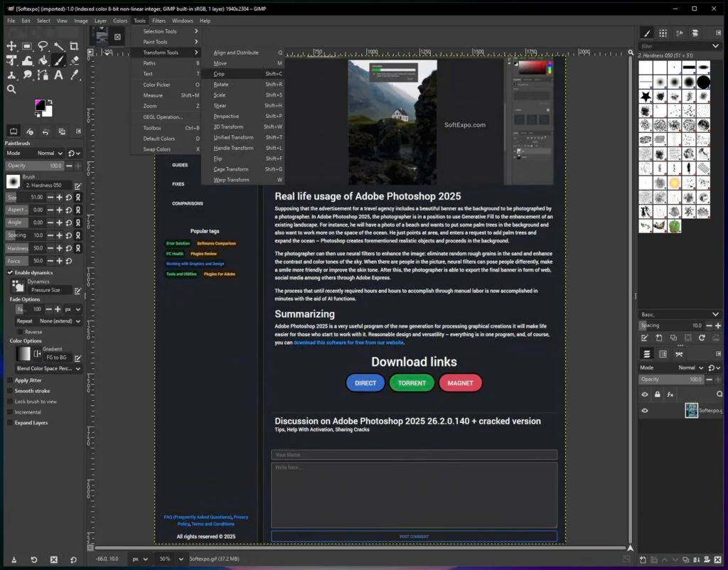
Task: Hide the Softexpo.g layer visibility
Action: pos(645,410)
